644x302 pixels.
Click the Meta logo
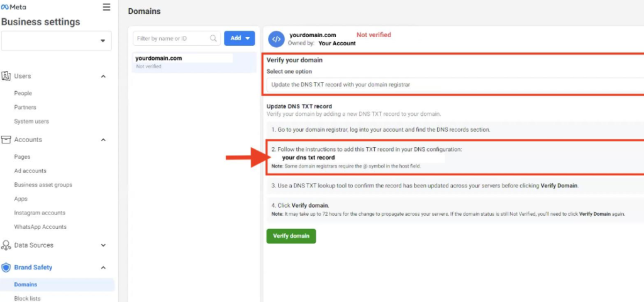(x=14, y=7)
